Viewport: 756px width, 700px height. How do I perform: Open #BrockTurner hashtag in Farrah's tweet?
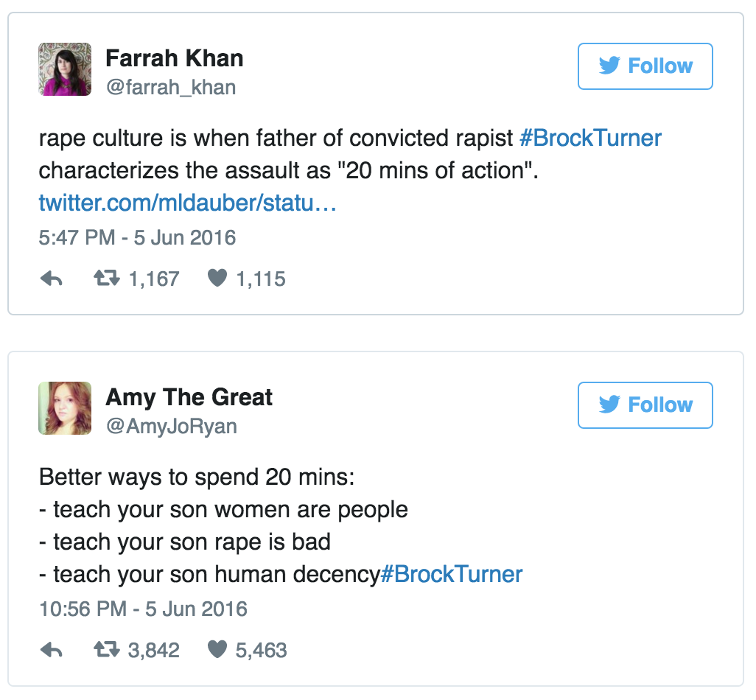590,138
